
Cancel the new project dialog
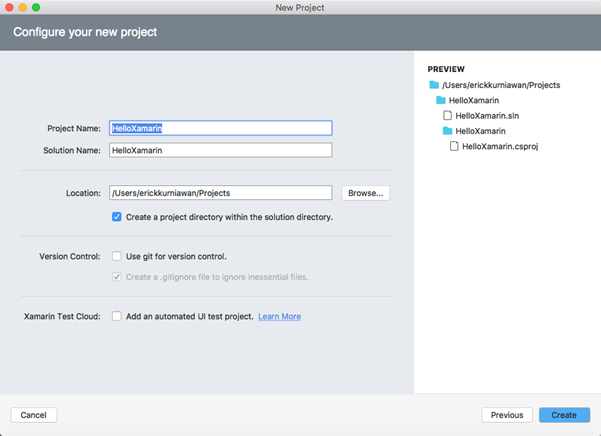pyautogui.click(x=34, y=414)
